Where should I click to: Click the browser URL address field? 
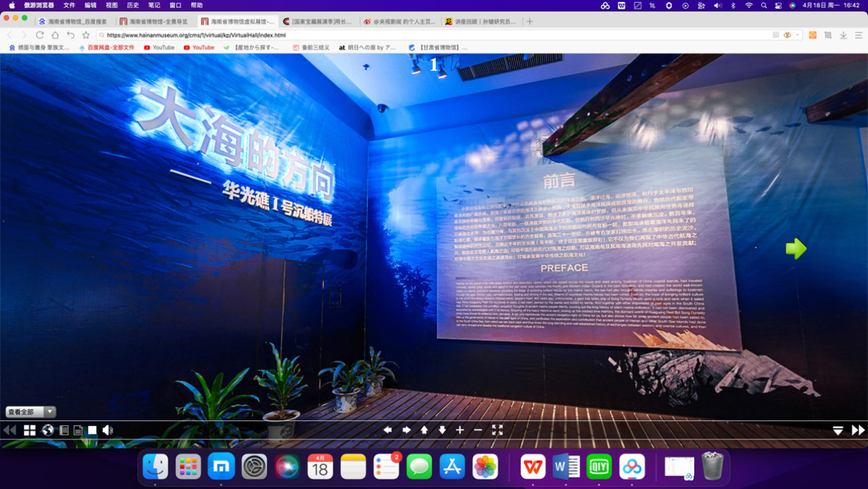point(435,35)
